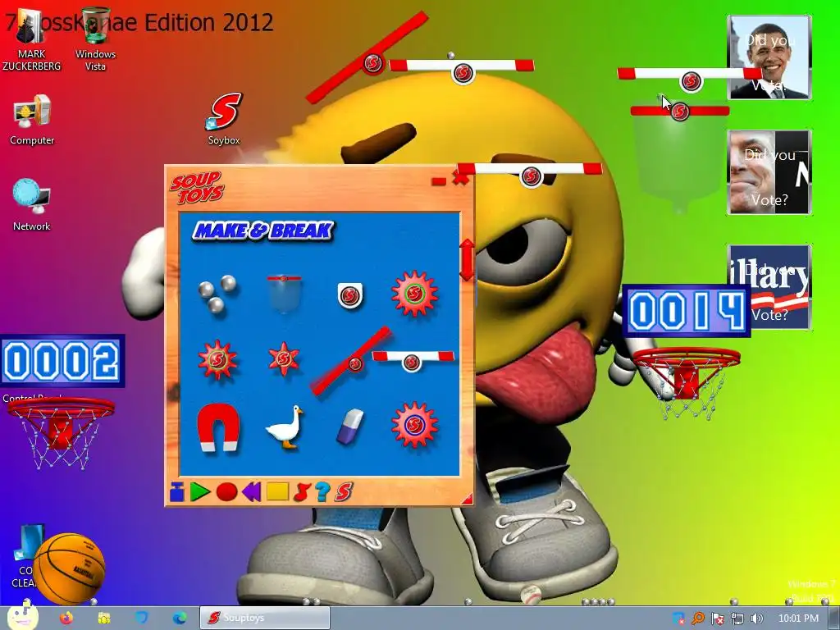
Task: Select the spiky red gear in second row
Action: point(217,359)
